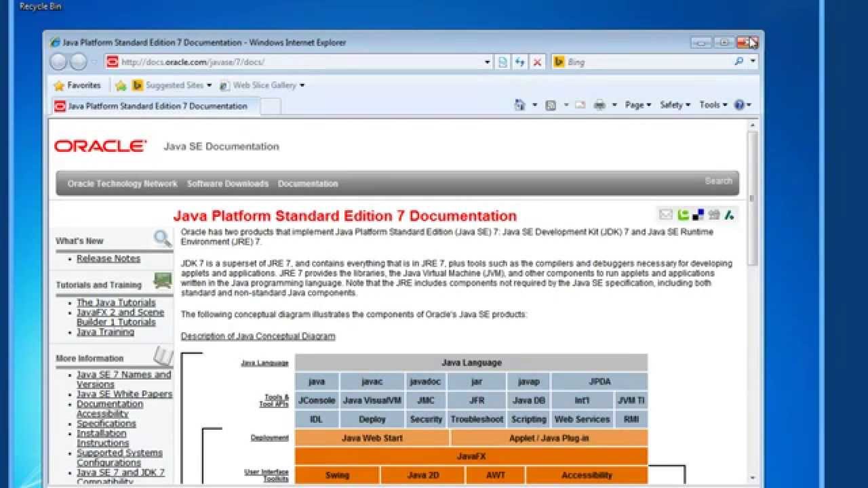Open the Home button dropdown arrow
Screen dimensions: 868x488
534,105
